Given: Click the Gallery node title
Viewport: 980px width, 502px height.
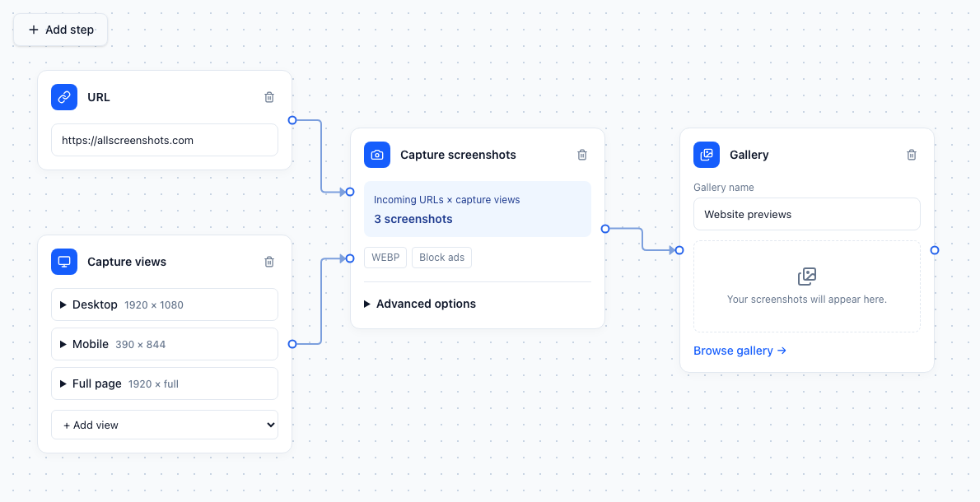Looking at the screenshot, I should [x=749, y=155].
